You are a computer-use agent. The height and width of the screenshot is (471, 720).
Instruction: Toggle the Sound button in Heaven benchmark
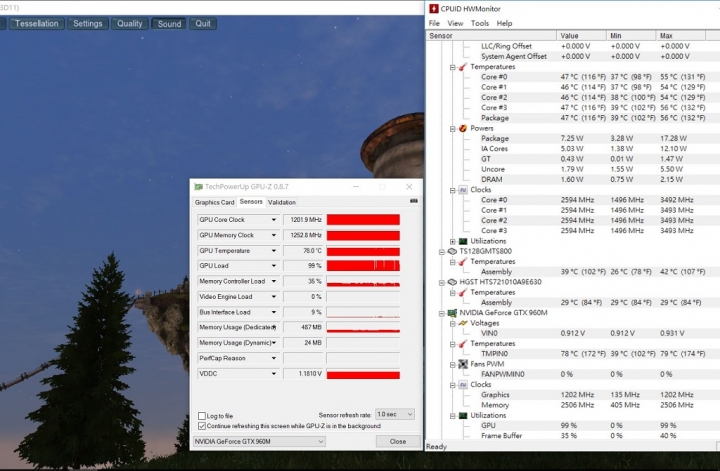tap(169, 24)
